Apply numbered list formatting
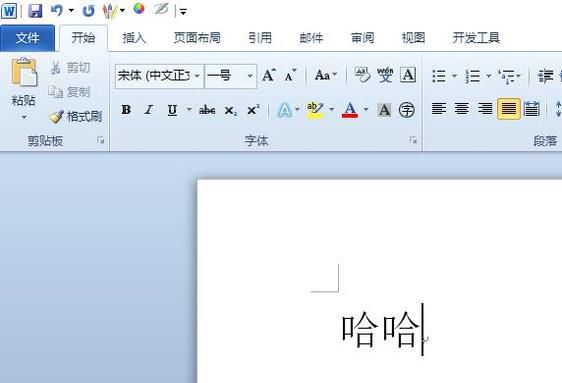 pos(473,76)
